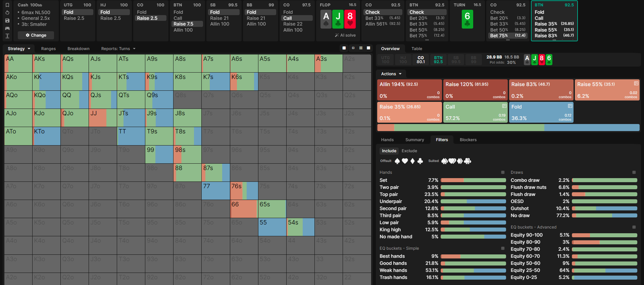Screen dimensions: 644x285
Task: Toggle the Hands filter section checkbox
Action: pyautogui.click(x=503, y=172)
